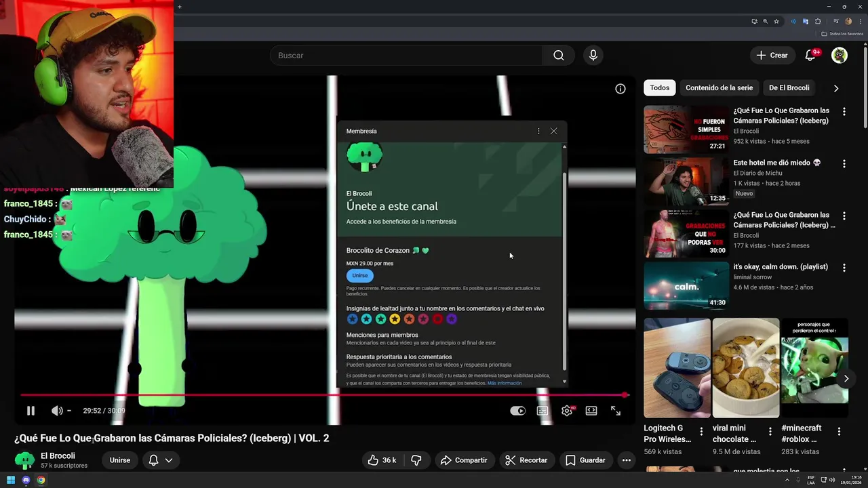Open the Logitech G Pro Wireless short
This screenshot has width=868, height=488.
coord(677,368)
